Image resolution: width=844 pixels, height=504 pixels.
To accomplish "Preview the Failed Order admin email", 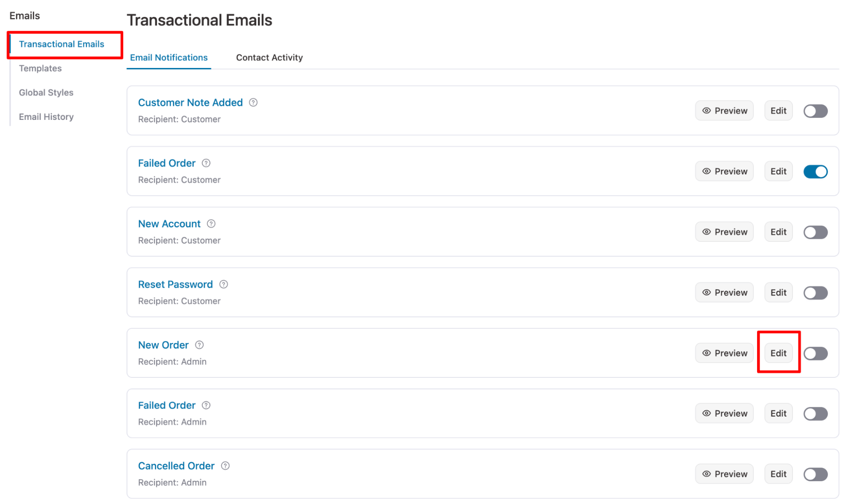I will [x=724, y=413].
